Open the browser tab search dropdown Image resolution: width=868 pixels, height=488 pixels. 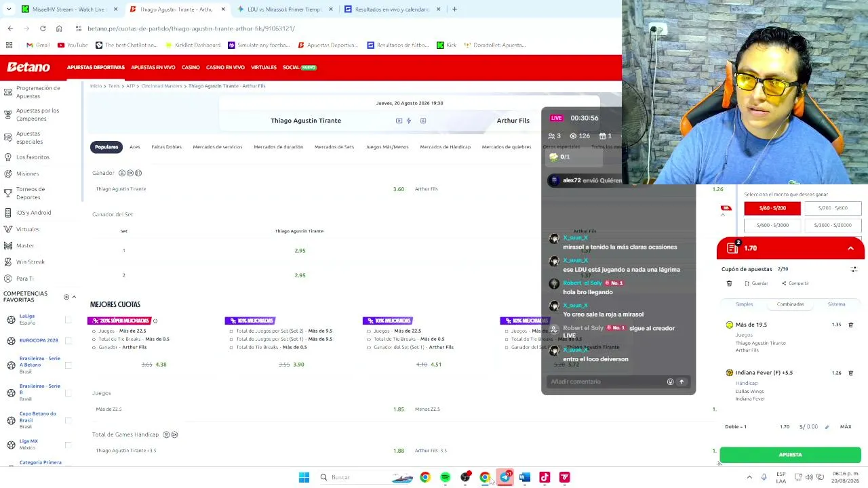tap(10, 9)
